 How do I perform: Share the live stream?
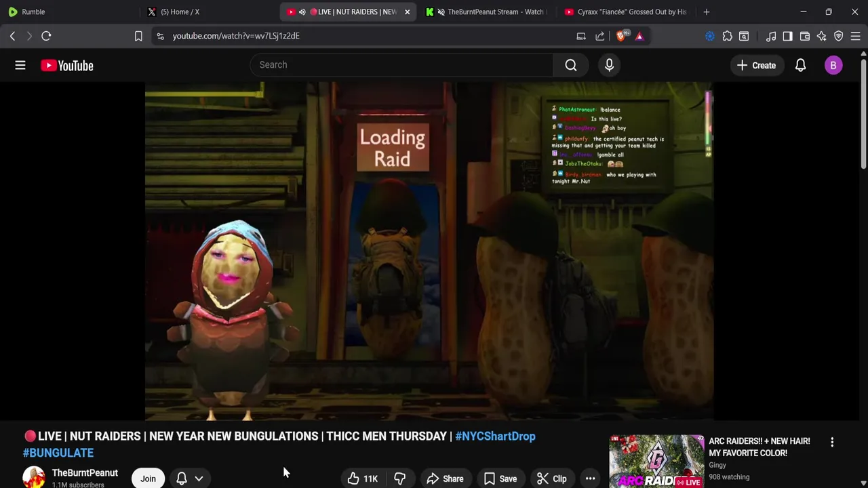pos(445,479)
